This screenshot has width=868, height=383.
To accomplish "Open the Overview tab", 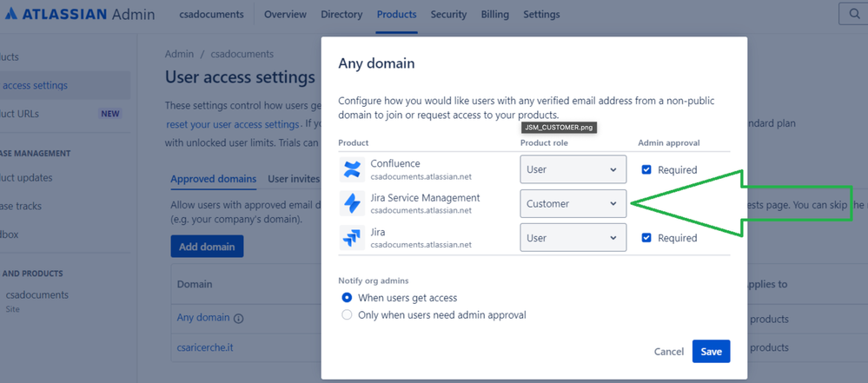I will pos(285,15).
